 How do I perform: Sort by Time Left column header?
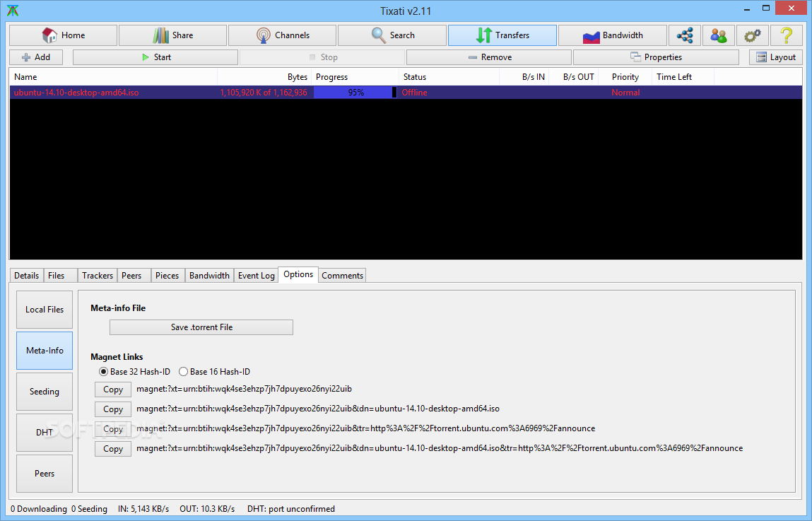[683, 76]
